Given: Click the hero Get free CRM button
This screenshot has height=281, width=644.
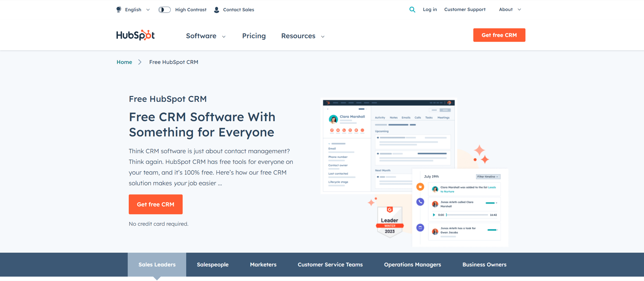Looking at the screenshot, I should pos(156,204).
